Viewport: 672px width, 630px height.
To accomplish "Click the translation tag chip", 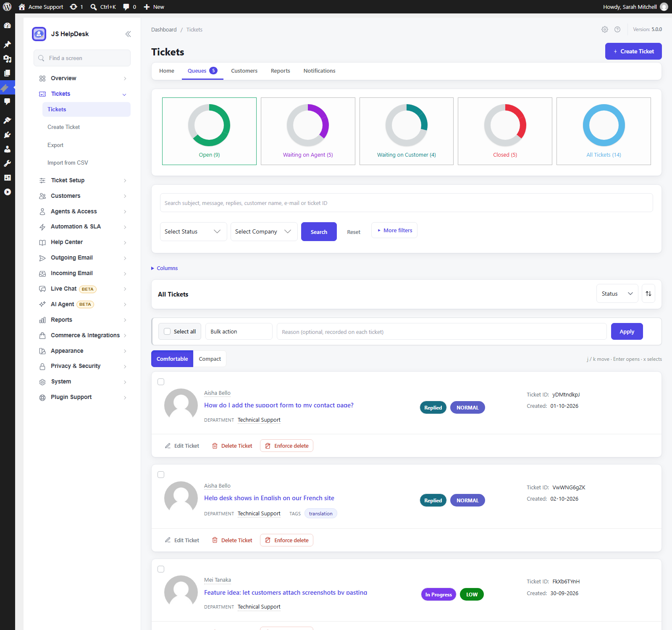I will pyautogui.click(x=320, y=514).
